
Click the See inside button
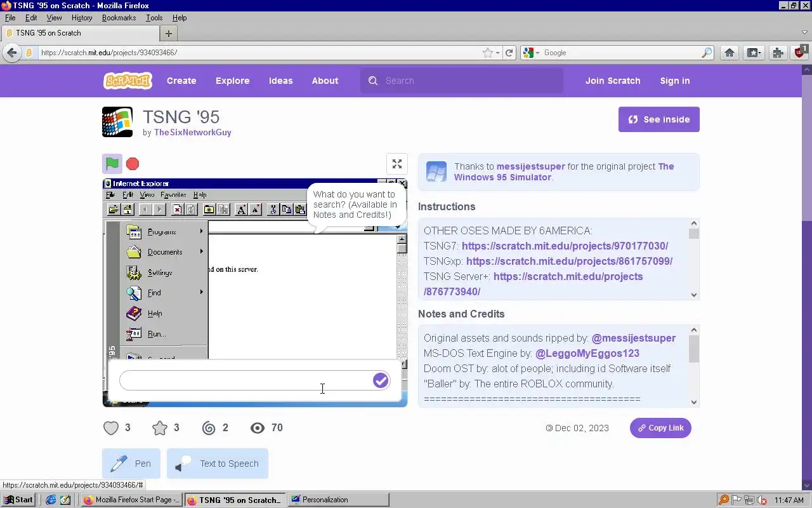pyautogui.click(x=659, y=119)
